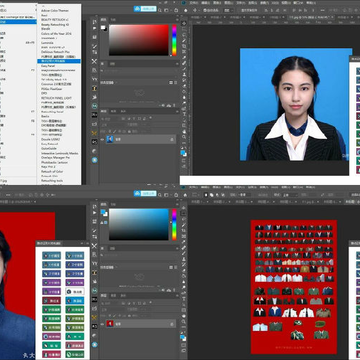Select the Zoom tool beside the blue-background portrait
360x360 pixels.
point(184,137)
